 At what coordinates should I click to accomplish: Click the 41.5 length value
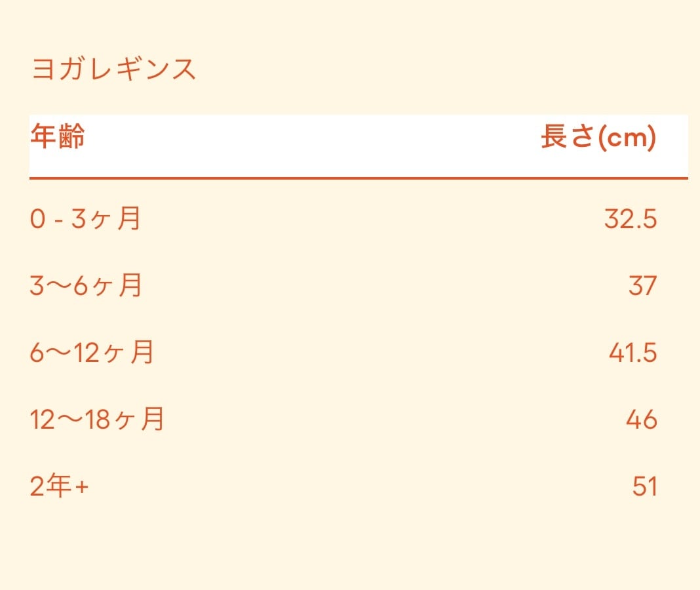[632, 353]
